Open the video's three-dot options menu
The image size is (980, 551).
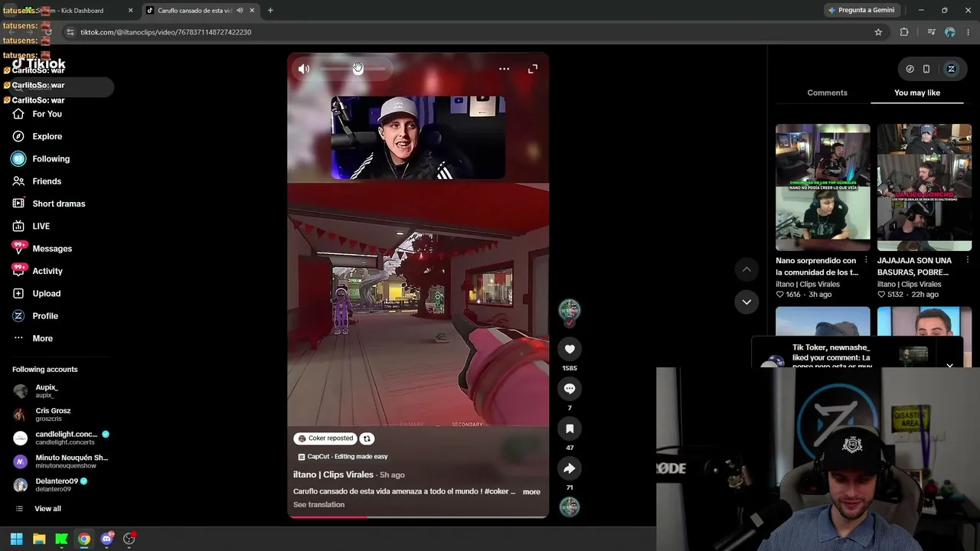(504, 69)
